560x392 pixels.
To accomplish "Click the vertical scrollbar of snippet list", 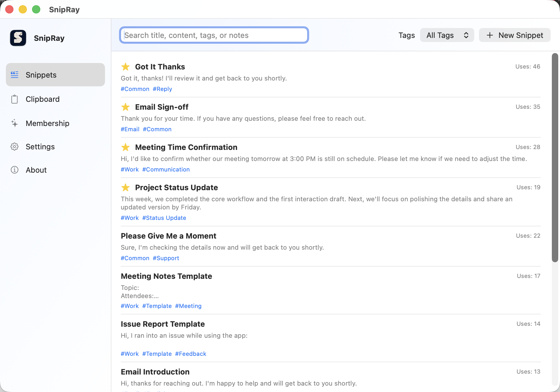I will point(555,157).
